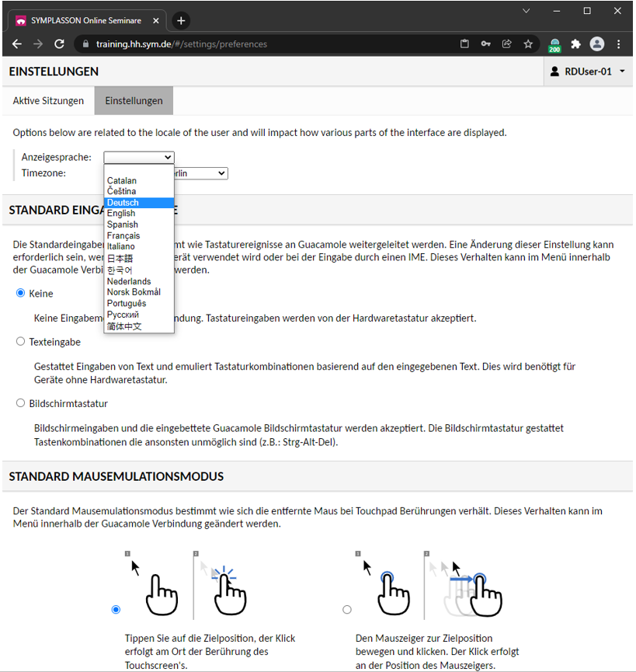Choose Italiano from the language list
Screen dimensions: 636x672
coord(139,246)
